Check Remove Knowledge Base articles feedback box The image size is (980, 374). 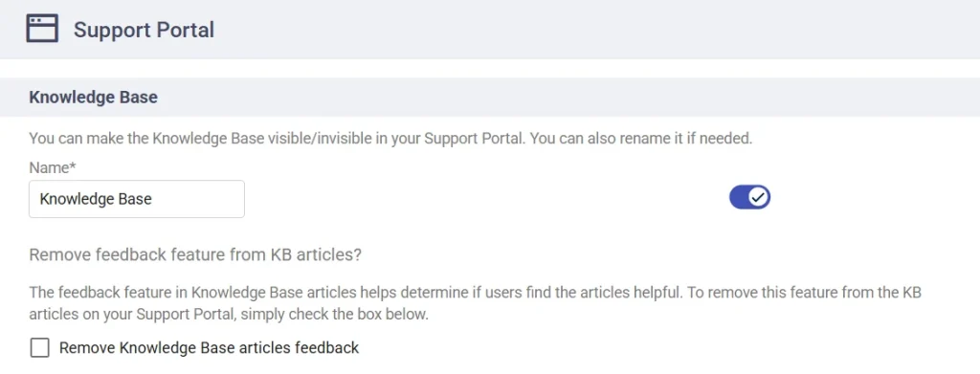click(39, 348)
